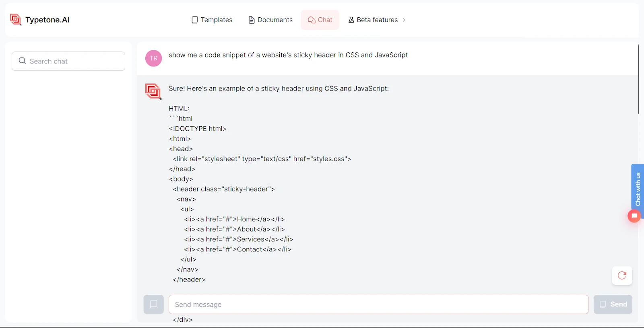Click the regenerate response refresh icon

622,276
